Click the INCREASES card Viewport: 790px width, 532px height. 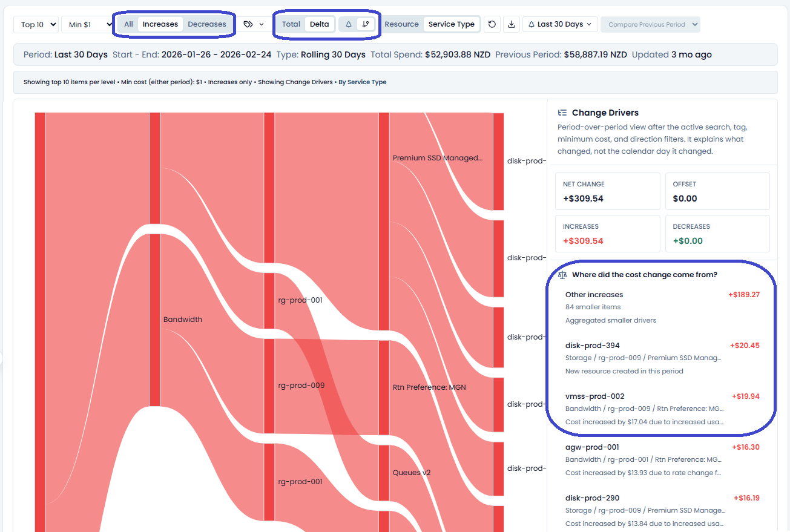click(x=608, y=234)
